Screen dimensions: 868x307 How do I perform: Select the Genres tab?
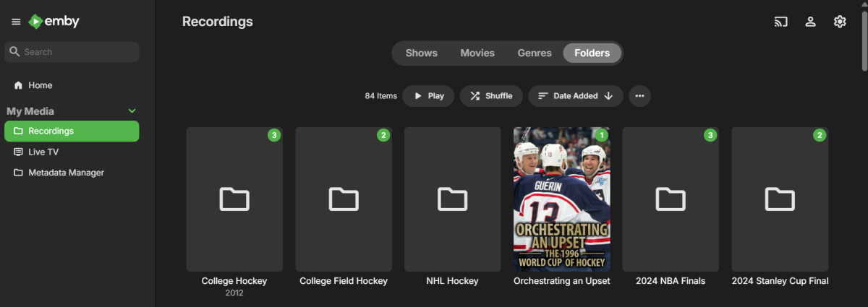(x=535, y=53)
